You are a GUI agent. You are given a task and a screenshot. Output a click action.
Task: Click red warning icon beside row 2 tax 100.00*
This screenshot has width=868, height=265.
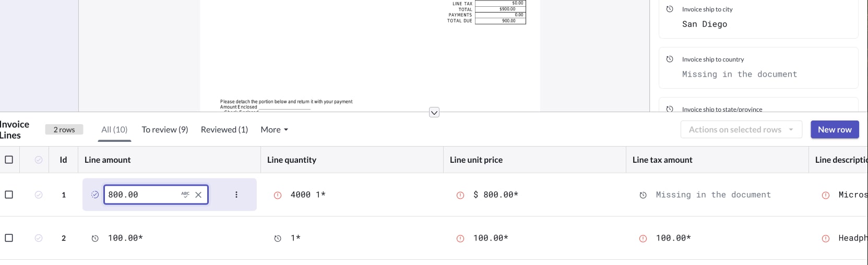coord(643,238)
